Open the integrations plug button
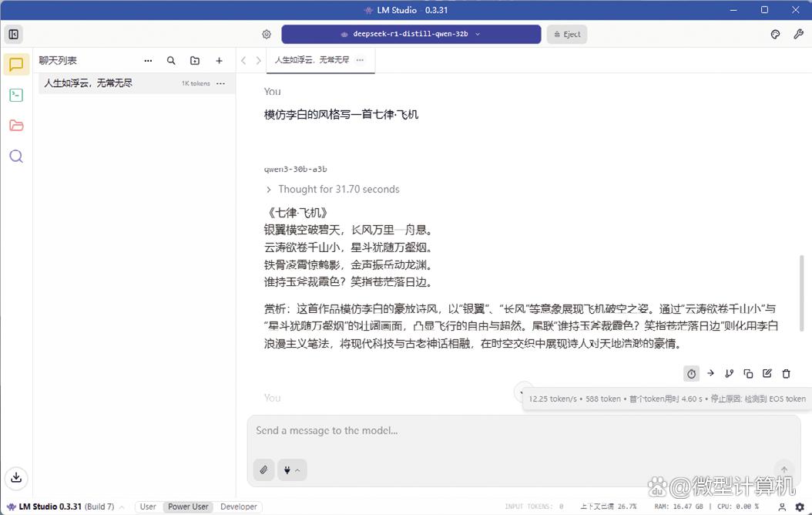Viewport: 812px width, 515px height. click(x=292, y=470)
